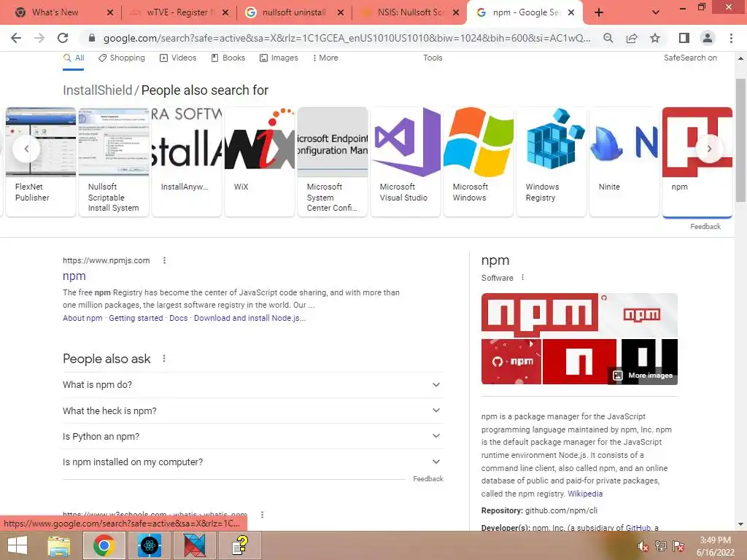The height and width of the screenshot is (560, 747).
Task: Open Chrome's three-dot menu
Action: pos(731,38)
